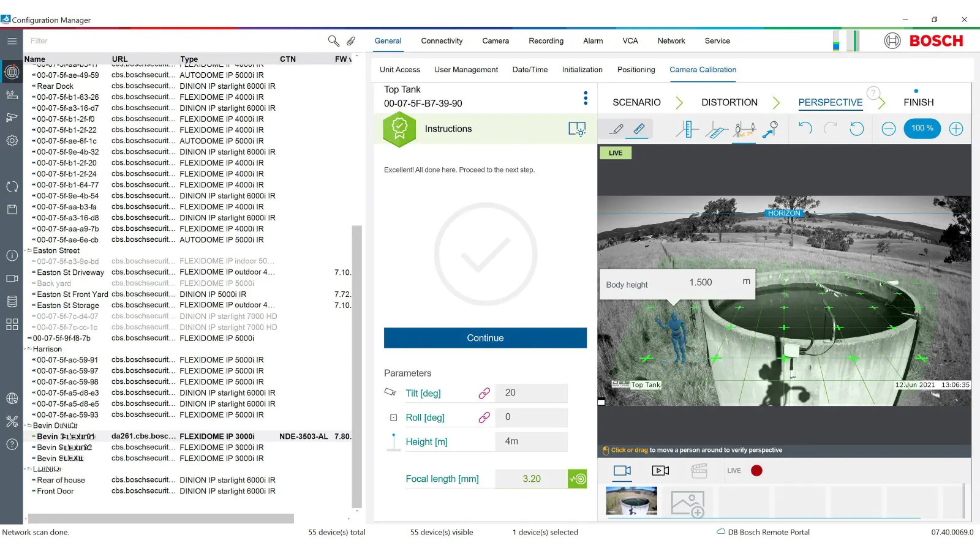Open the General main tab

pos(388,41)
